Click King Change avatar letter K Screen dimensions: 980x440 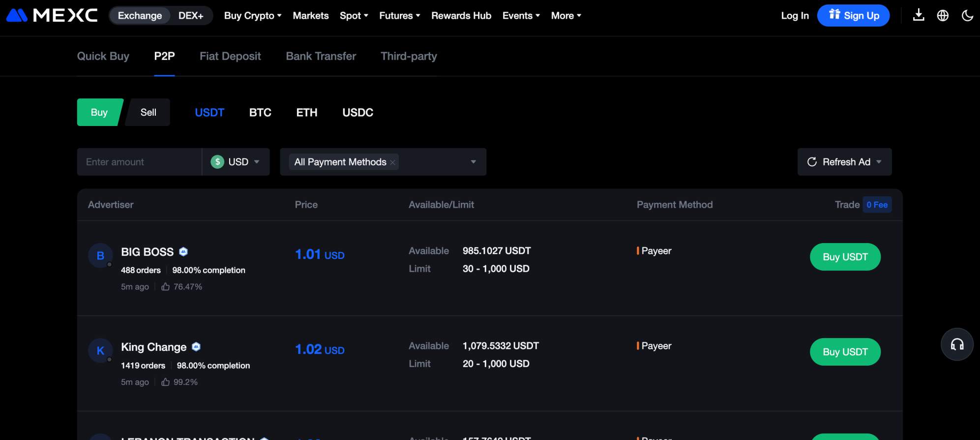coord(100,350)
